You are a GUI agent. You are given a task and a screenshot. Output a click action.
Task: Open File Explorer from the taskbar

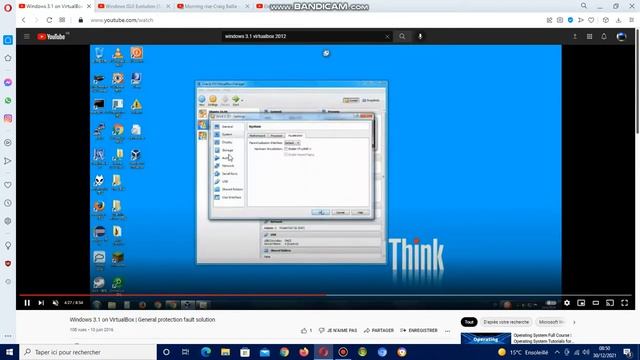click(225, 352)
